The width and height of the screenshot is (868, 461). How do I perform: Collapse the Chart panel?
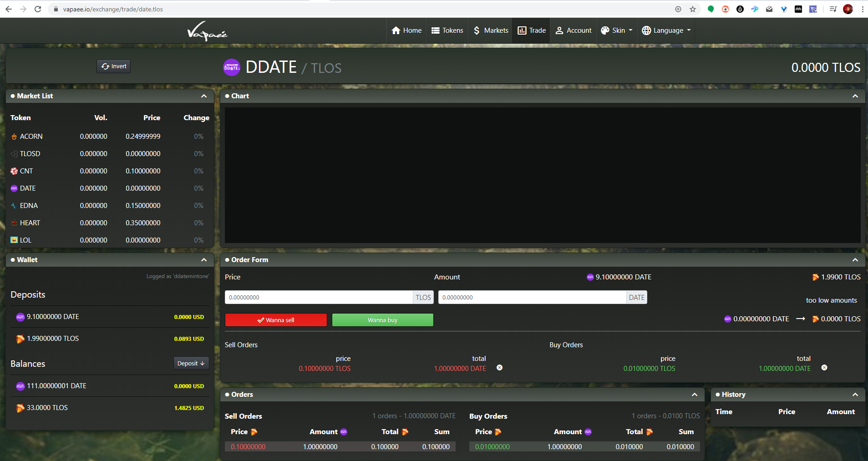coord(855,96)
